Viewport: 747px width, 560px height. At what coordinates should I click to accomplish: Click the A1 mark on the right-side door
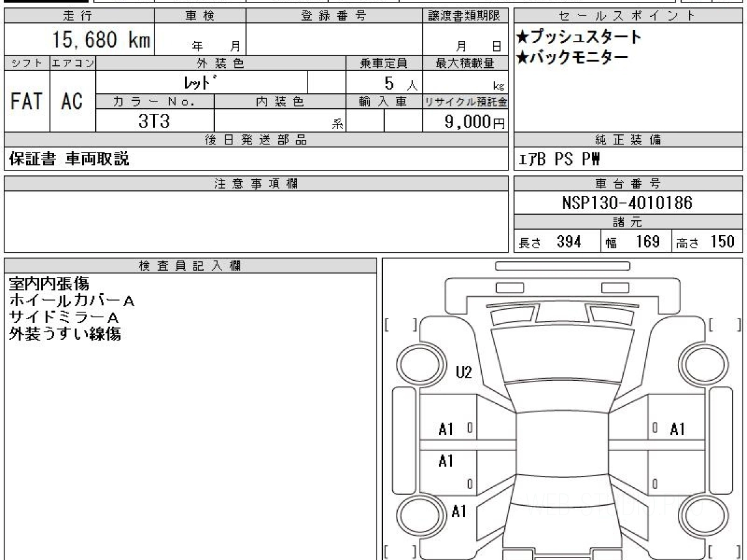(677, 429)
